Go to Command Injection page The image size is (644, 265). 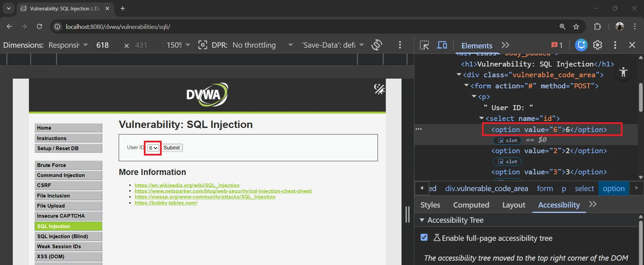tap(68, 175)
